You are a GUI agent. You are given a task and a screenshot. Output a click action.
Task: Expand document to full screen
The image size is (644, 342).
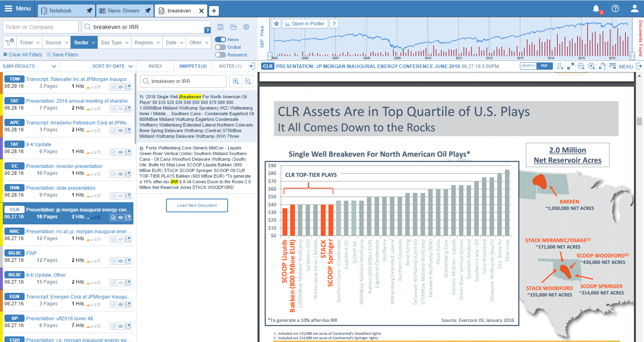click(571, 66)
